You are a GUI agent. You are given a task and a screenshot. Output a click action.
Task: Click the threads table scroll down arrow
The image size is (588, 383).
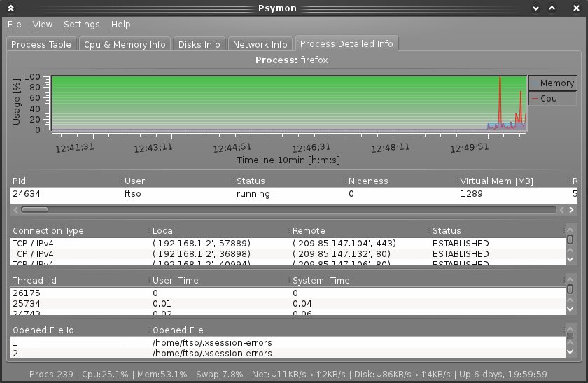click(570, 309)
